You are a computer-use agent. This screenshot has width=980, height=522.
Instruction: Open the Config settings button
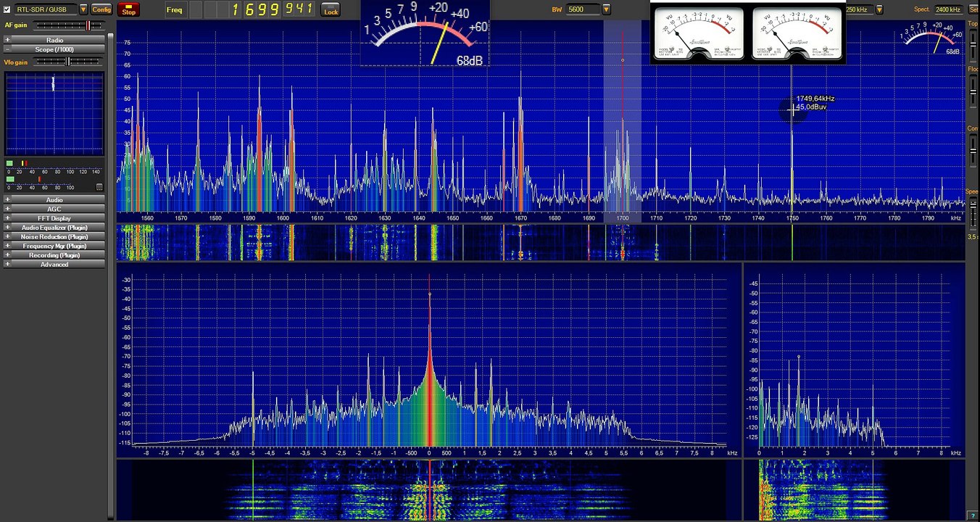coord(101,9)
